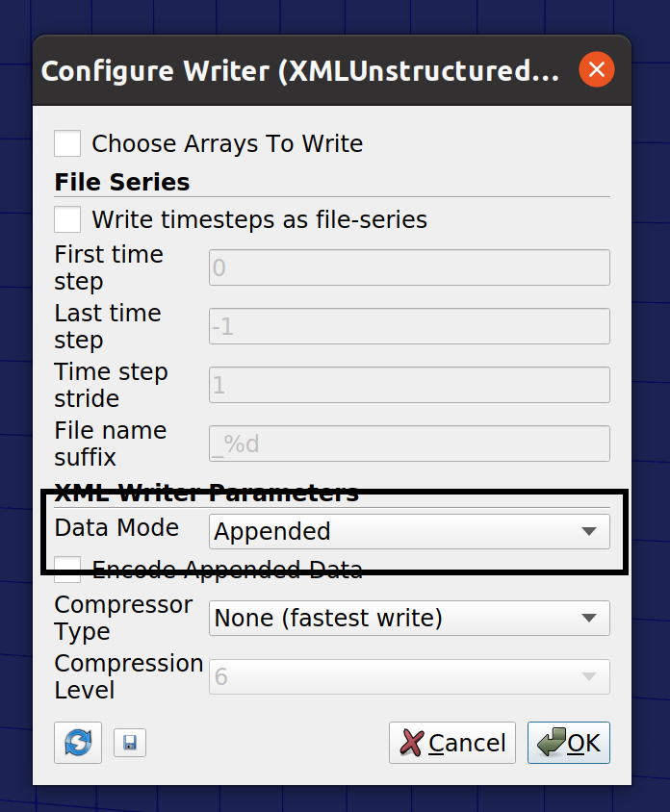The width and height of the screenshot is (670, 812).
Task: Click the File name suffix field
Action: coord(409,444)
